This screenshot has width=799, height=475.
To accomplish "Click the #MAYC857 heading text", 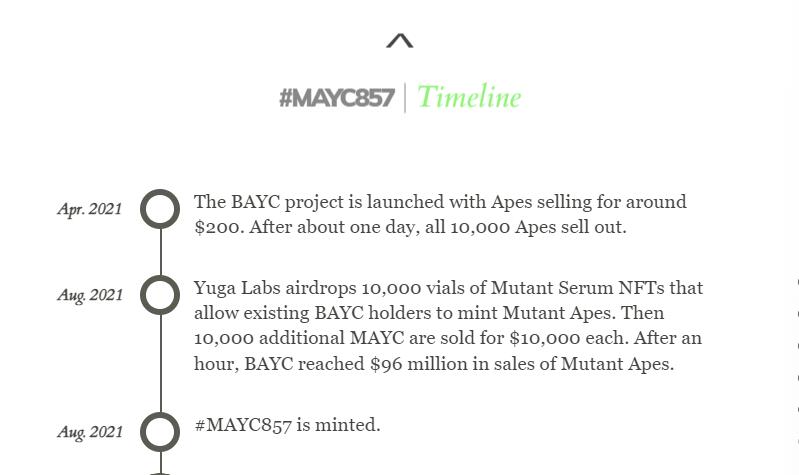I will 336,98.
